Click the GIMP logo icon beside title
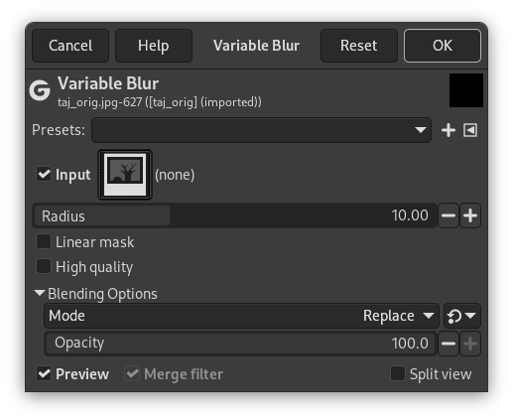 (40, 90)
